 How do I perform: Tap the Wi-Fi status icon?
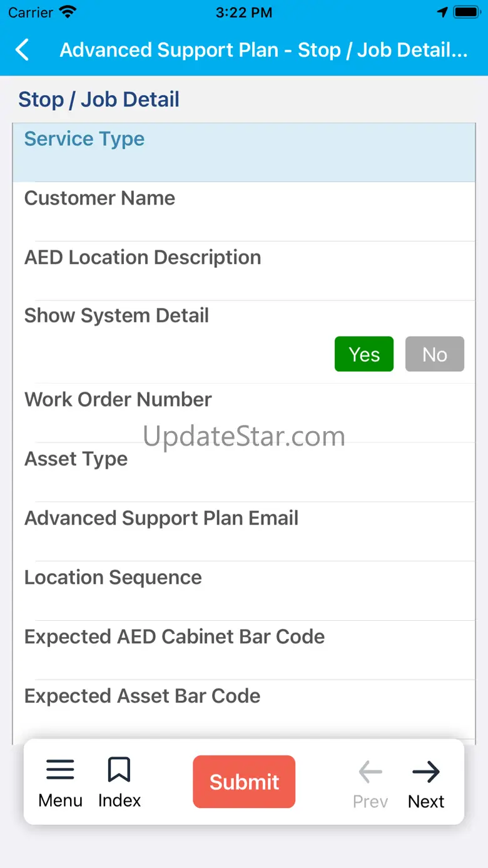67,12
